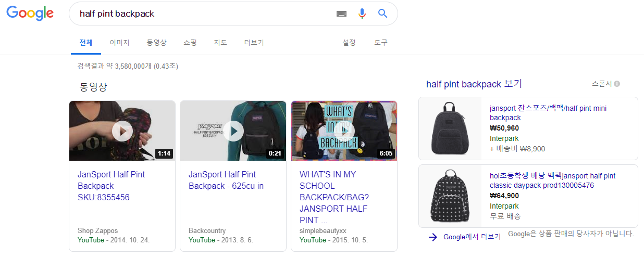Click Google에서 더보기 link
Image resolution: width=644 pixels, height=258 pixels.
click(x=472, y=237)
